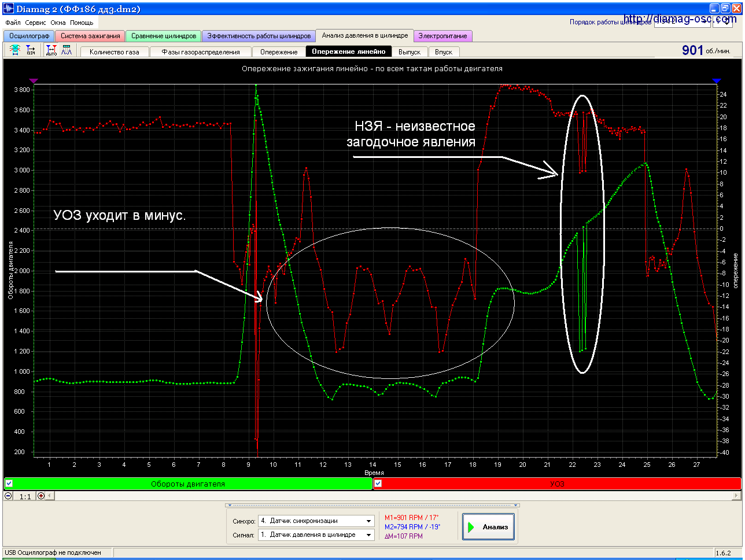Click the 901 об./мин. RPM readout
Image resolution: width=745 pixels, height=560 pixels.
pyautogui.click(x=706, y=50)
